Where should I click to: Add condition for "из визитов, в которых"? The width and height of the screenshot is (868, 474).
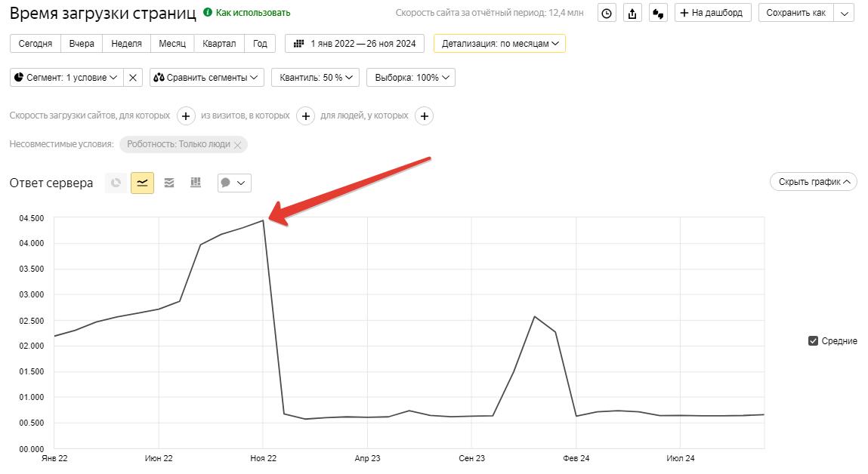305,116
